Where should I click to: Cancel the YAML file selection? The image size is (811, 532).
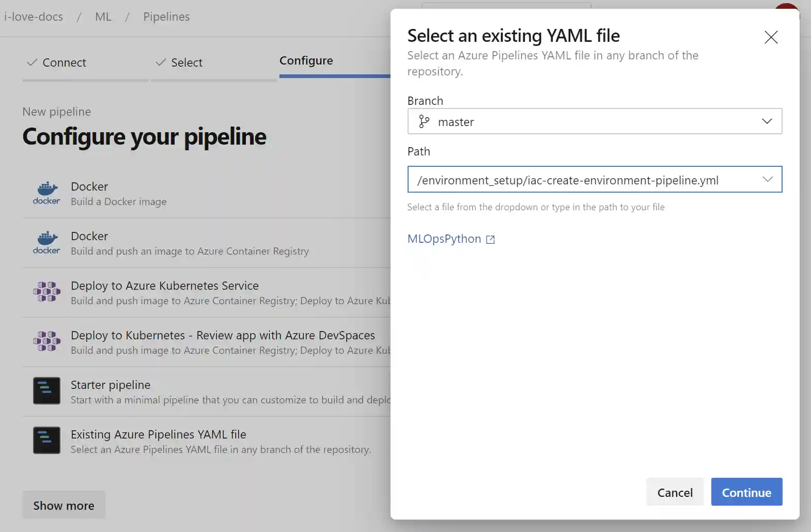point(675,492)
